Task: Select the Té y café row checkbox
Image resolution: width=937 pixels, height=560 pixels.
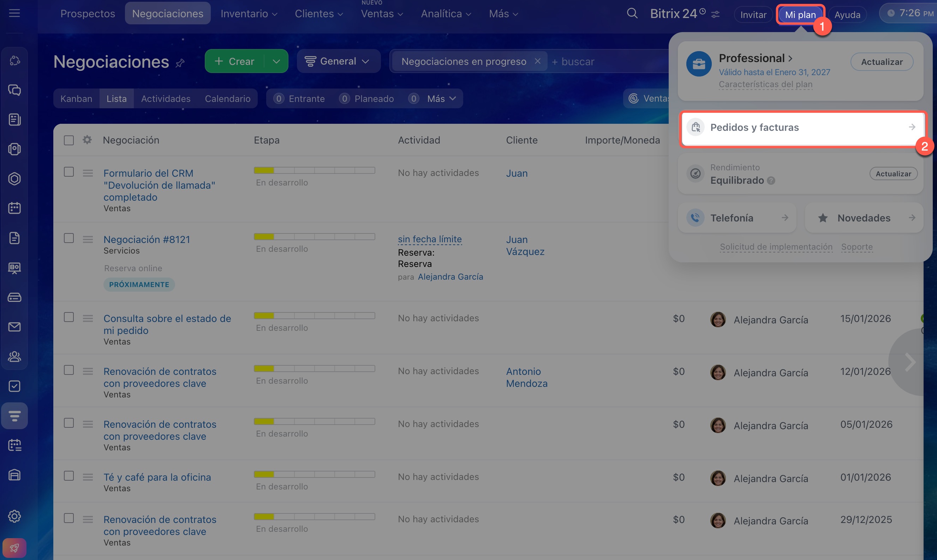Action: click(x=69, y=476)
